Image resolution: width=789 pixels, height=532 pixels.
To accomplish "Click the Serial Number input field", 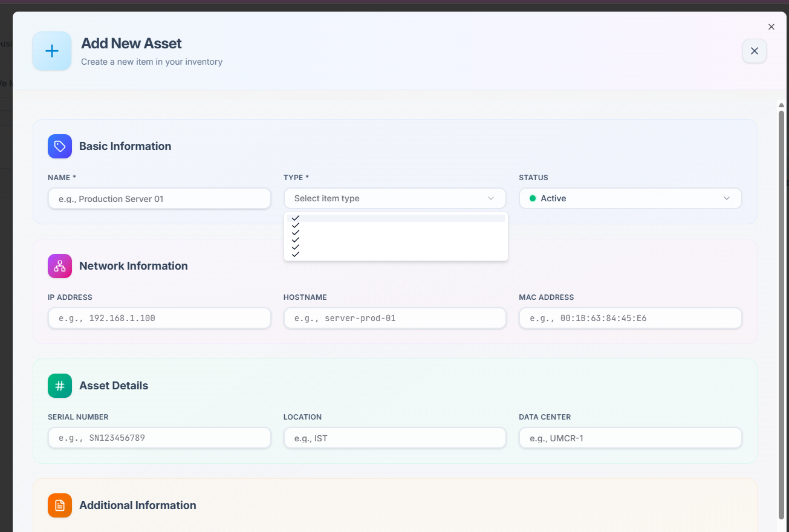I will pos(160,438).
